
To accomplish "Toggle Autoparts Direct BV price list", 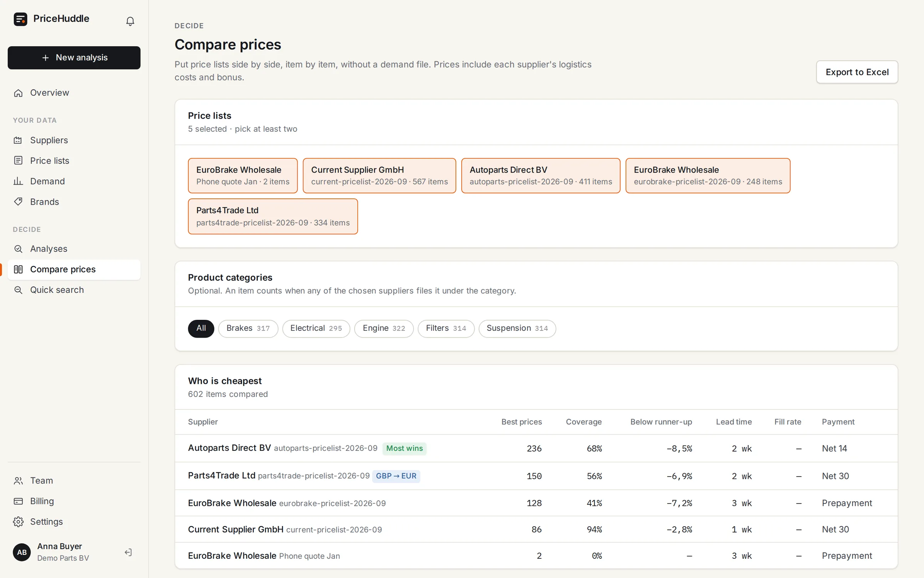I will click(x=541, y=176).
